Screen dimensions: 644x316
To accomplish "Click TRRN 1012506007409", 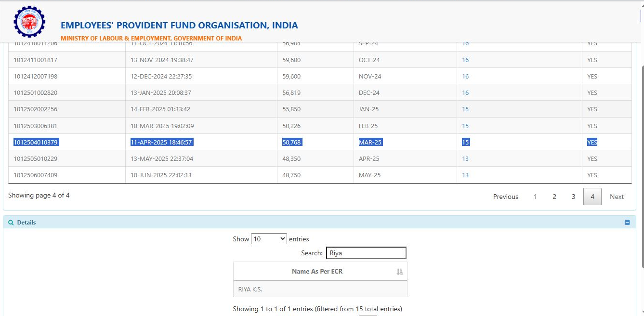I will (36, 175).
